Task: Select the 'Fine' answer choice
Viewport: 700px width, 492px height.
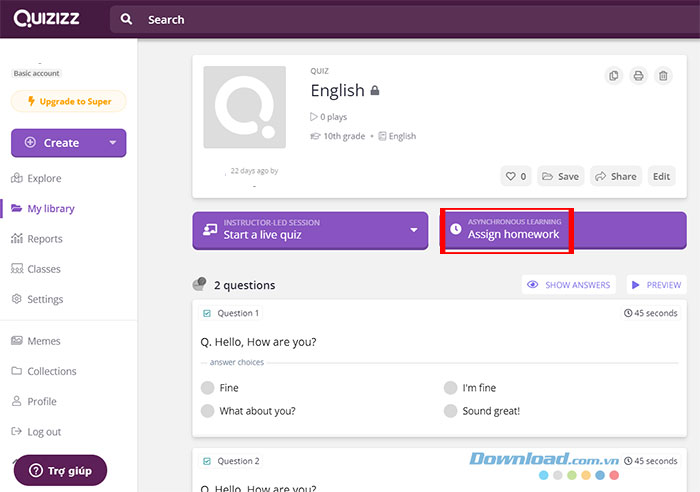Action: [208, 388]
